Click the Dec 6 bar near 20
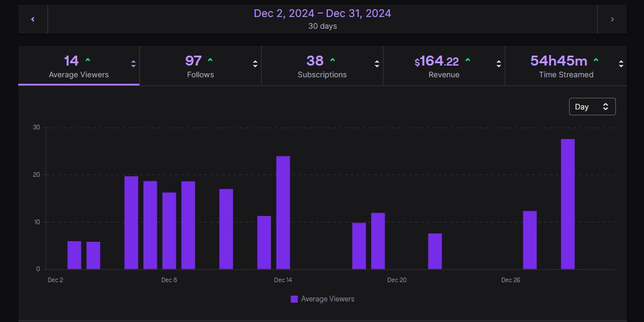644x322 pixels. point(131,222)
